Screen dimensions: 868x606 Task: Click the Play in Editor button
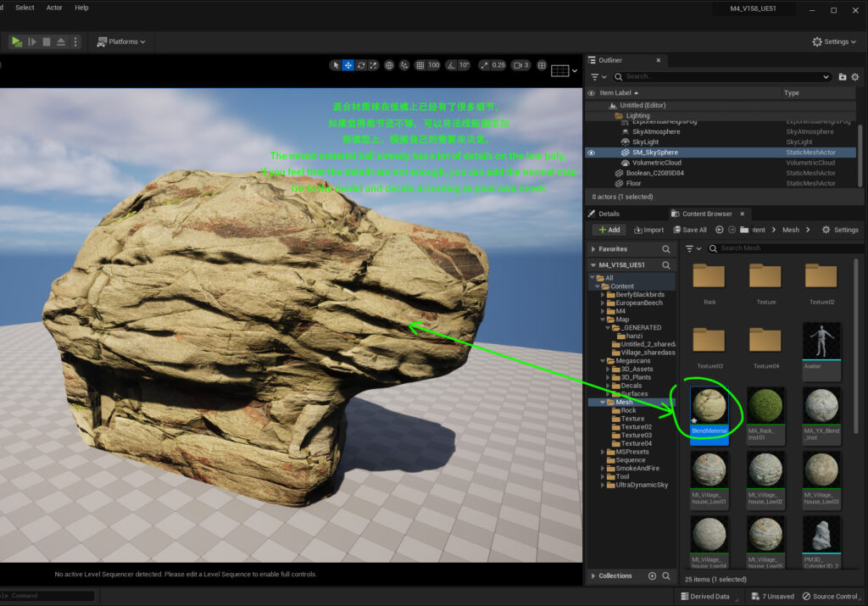click(17, 41)
